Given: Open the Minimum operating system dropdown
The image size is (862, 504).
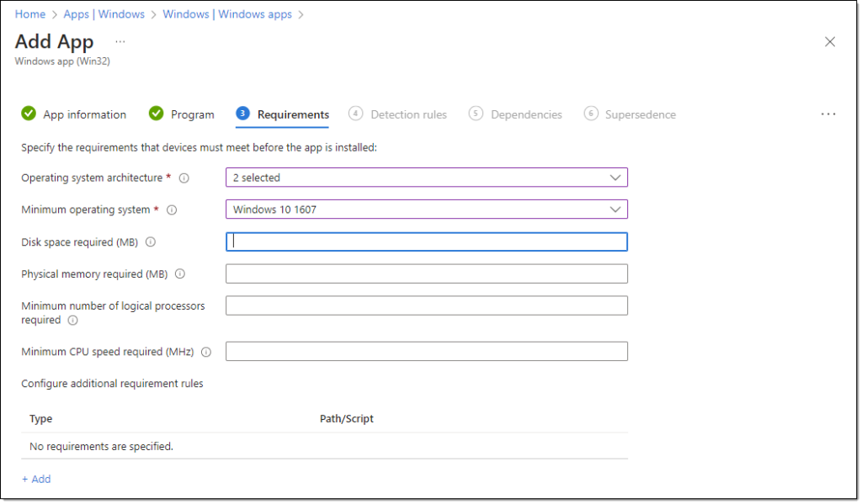Looking at the screenshot, I should (x=426, y=210).
